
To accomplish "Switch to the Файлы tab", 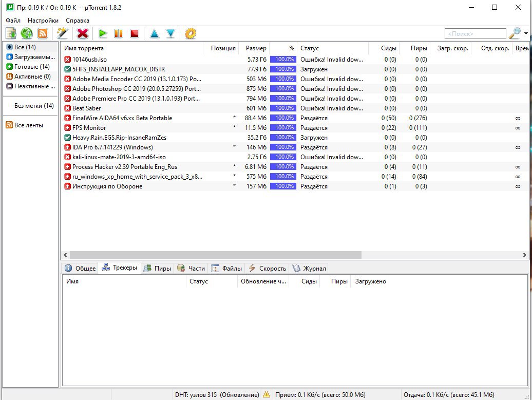I will click(226, 269).
